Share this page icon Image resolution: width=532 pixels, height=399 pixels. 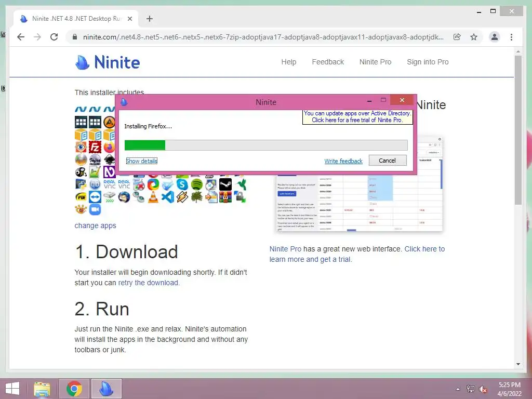[457, 37]
